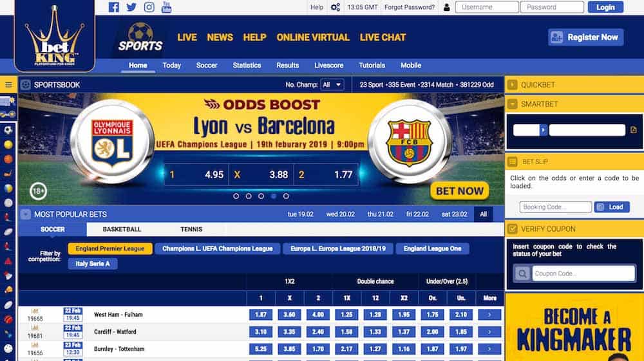Click the Coupon Code input field
The image size is (644, 361).
click(583, 273)
